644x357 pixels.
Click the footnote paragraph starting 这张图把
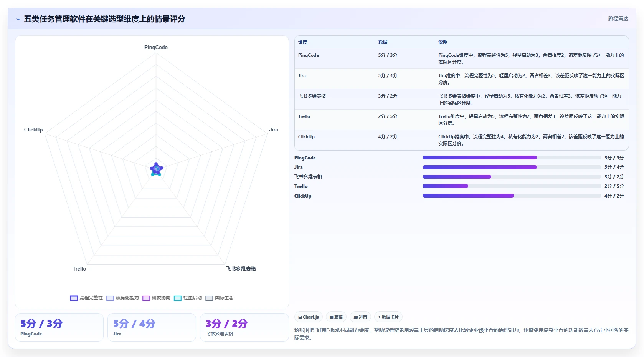(461, 334)
